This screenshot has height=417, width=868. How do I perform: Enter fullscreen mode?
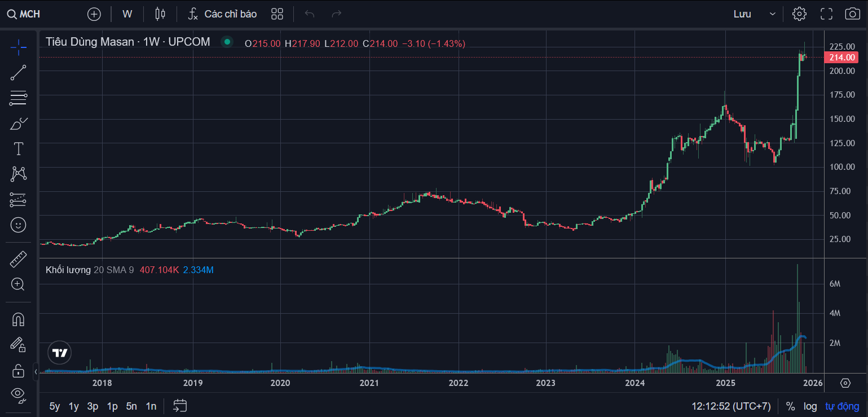(826, 14)
